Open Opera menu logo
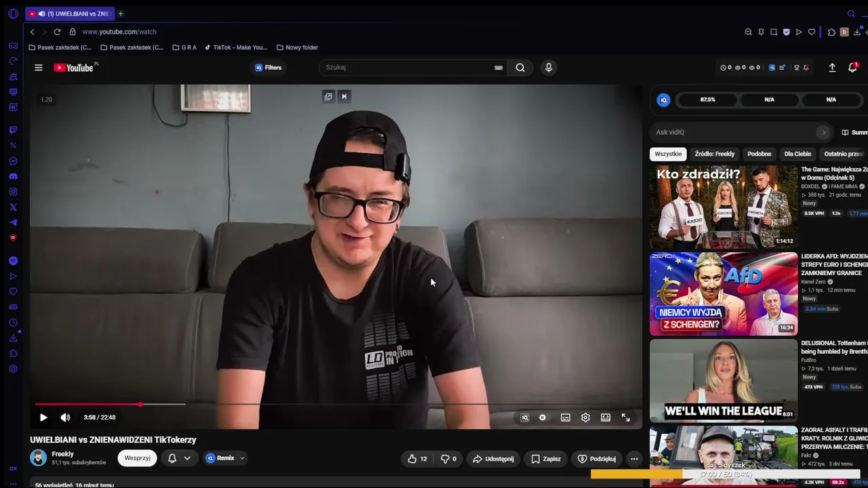This screenshot has width=868, height=488. coord(13,14)
